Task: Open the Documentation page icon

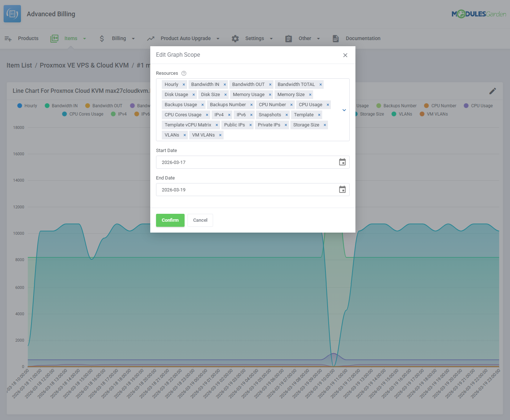Action: pos(336,38)
